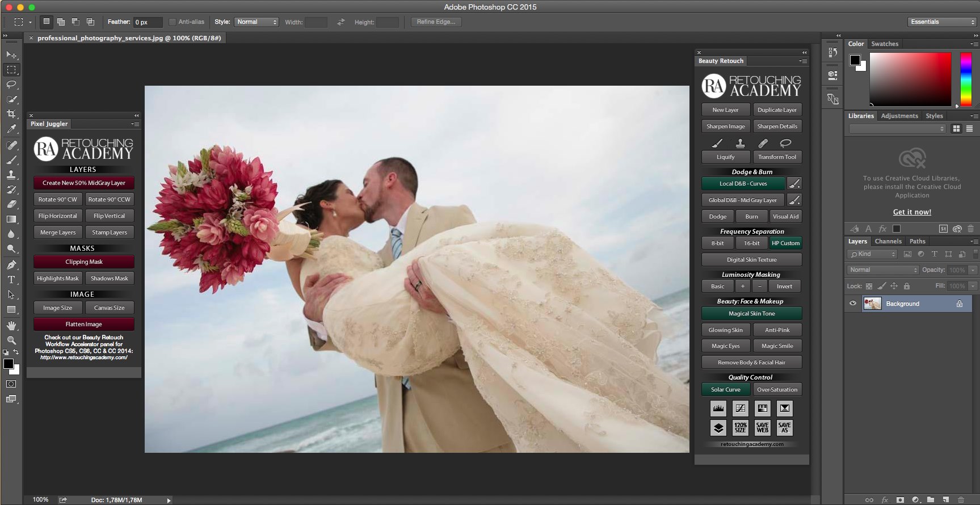Switch to the Swatches tab
The height and width of the screenshot is (505, 980).
885,44
